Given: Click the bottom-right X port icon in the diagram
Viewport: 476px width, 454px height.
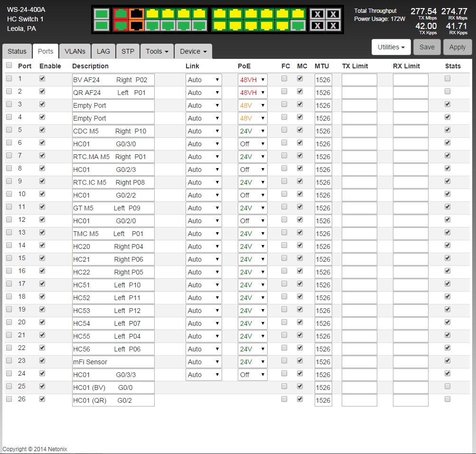Looking at the screenshot, I should click(x=333, y=26).
